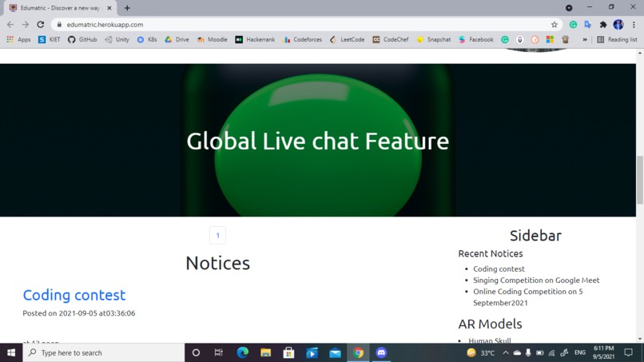Bookmark this page with the star icon
Viewport: 644px width, 362px height.
[554, 25]
